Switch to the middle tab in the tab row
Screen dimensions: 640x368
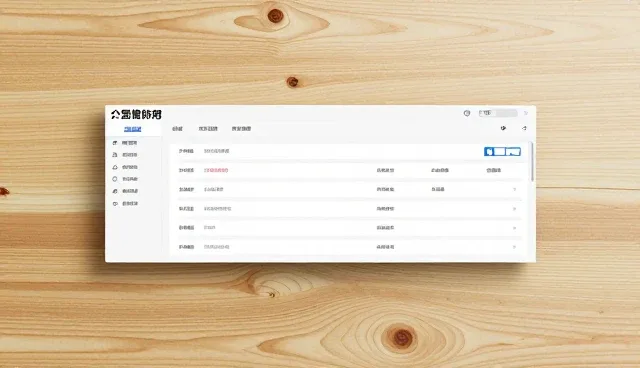tap(208, 129)
